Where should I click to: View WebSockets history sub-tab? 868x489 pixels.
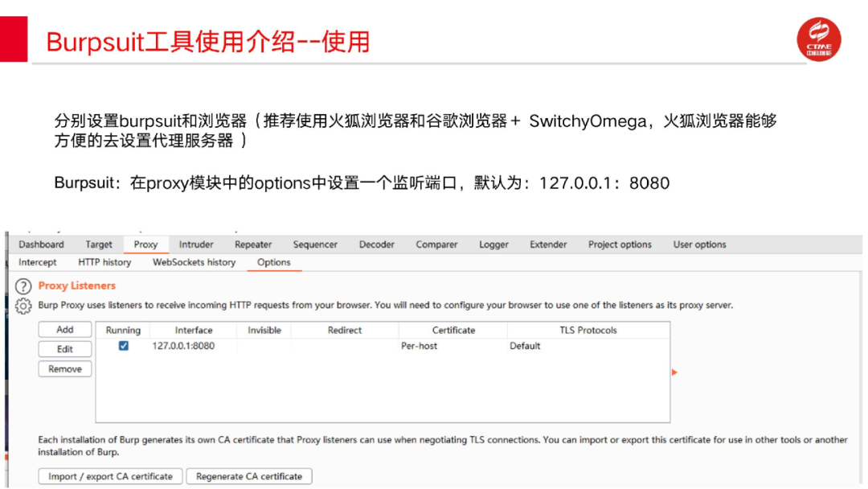pos(194,262)
